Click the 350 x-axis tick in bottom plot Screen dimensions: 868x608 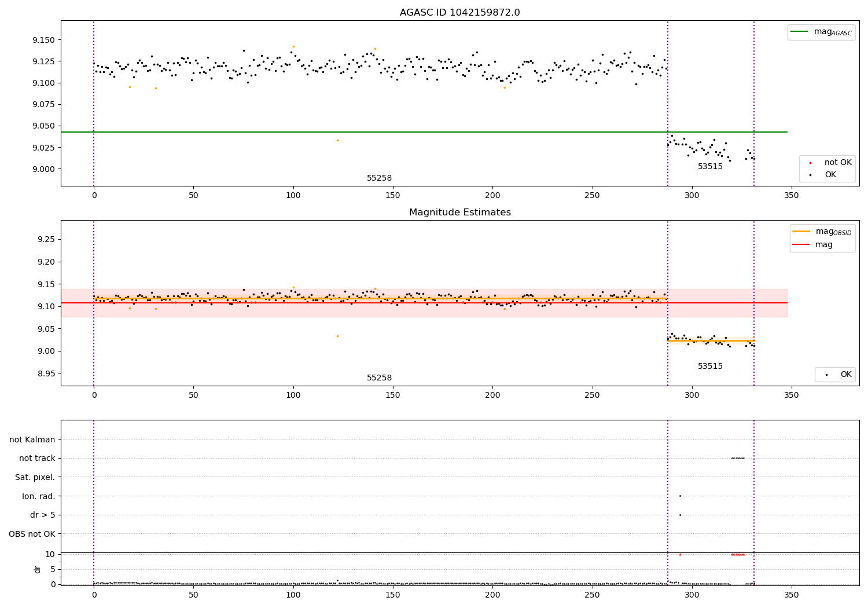pos(791,595)
